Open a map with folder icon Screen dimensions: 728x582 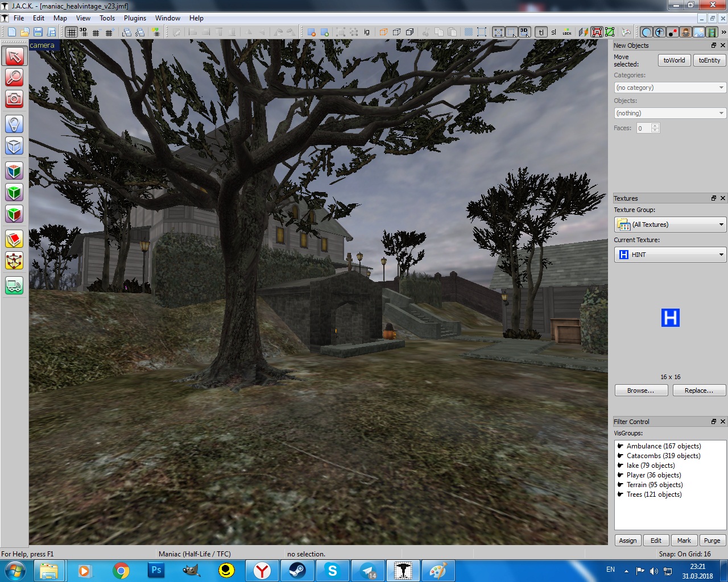pos(24,32)
